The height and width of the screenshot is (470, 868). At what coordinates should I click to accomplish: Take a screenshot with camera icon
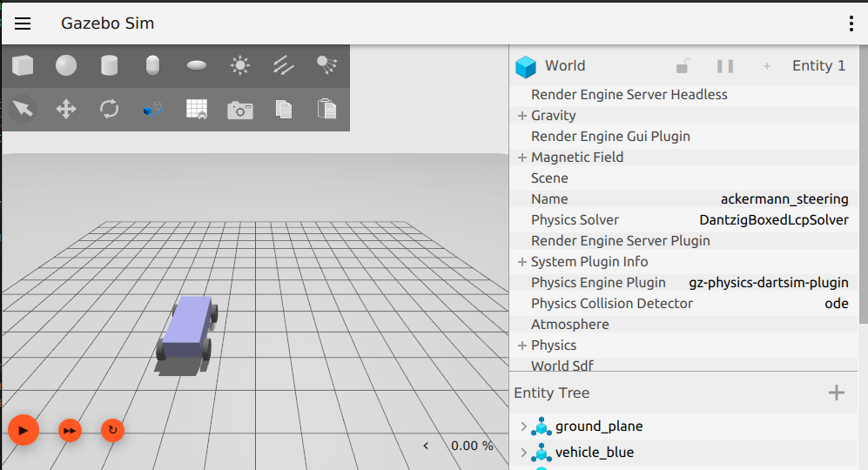[x=239, y=110]
